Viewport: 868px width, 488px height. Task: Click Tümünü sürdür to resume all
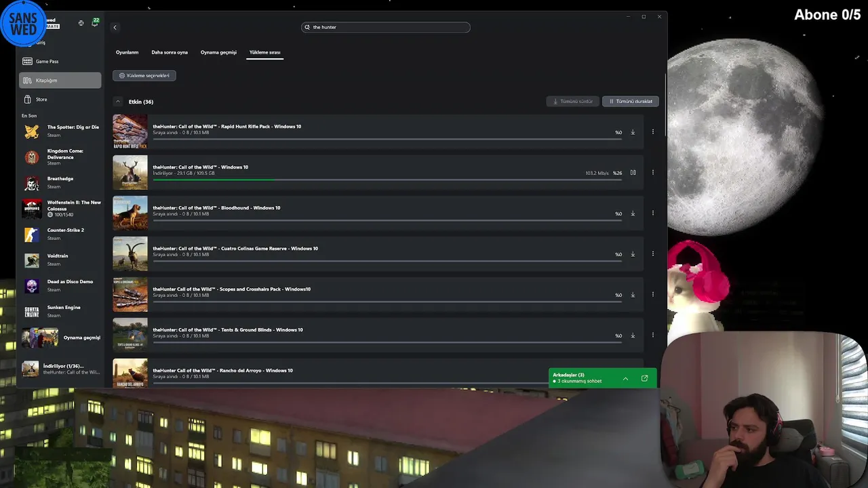coord(573,101)
